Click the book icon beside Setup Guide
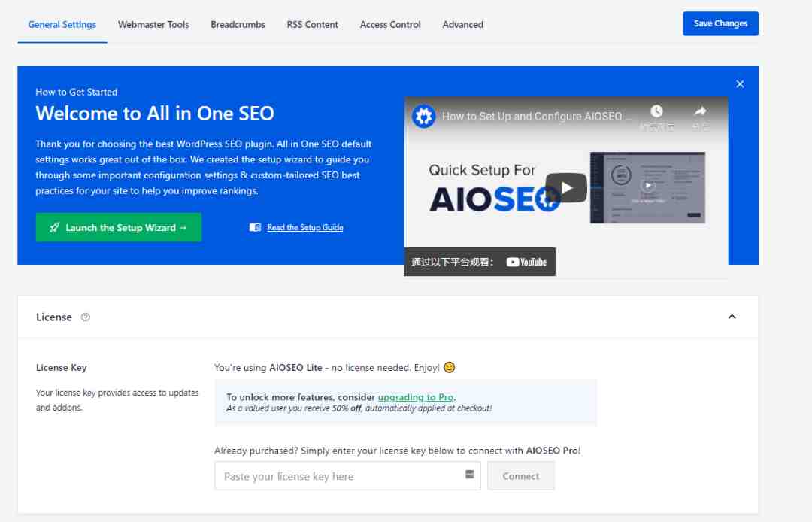Image resolution: width=812 pixels, height=522 pixels. [255, 227]
